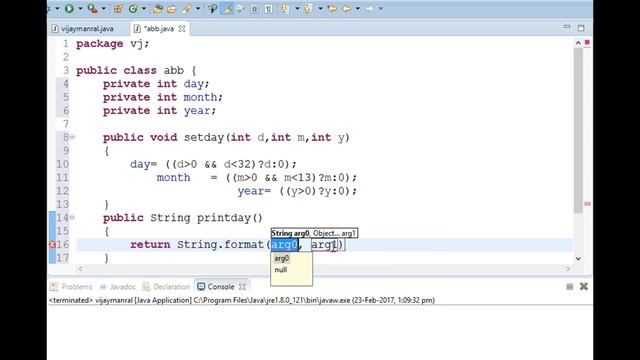Click the Run Last Tool (external tools) icon

(92, 8)
